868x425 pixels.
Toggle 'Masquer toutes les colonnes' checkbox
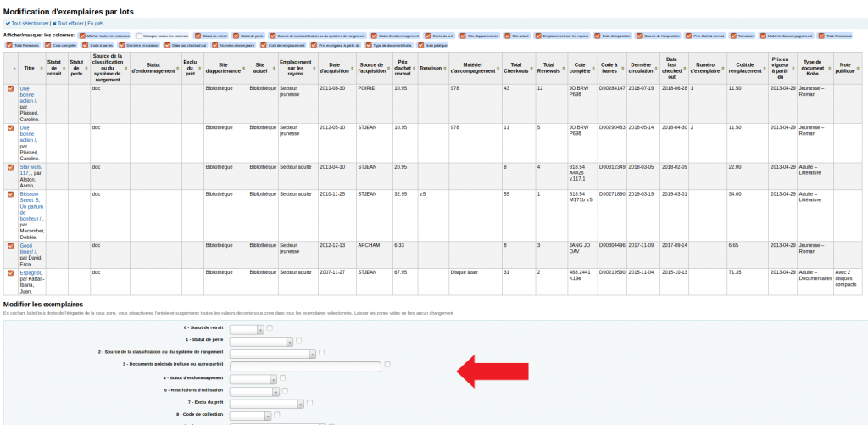click(x=140, y=36)
